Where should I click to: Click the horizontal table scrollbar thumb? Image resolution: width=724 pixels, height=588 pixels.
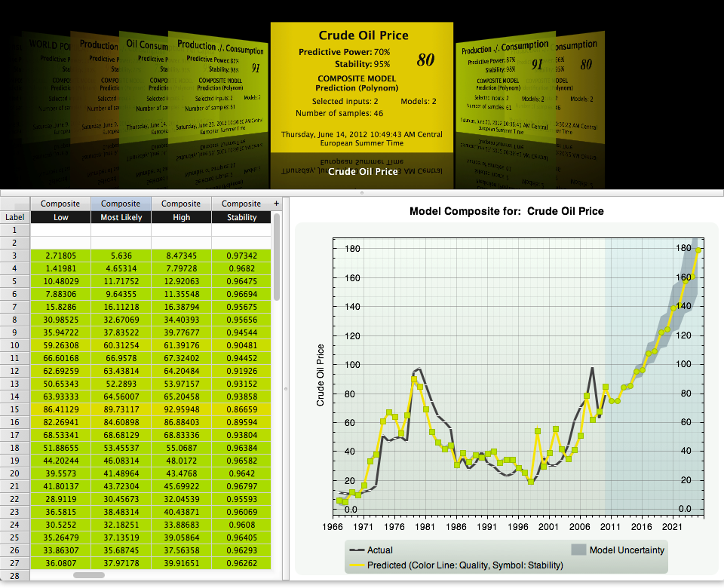89,575
